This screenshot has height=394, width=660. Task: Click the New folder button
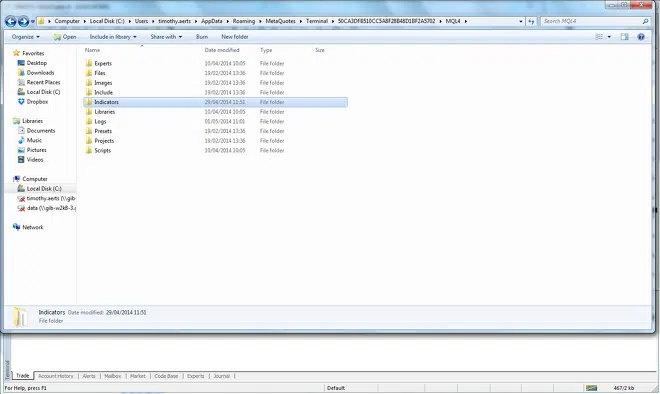pyautogui.click(x=235, y=37)
